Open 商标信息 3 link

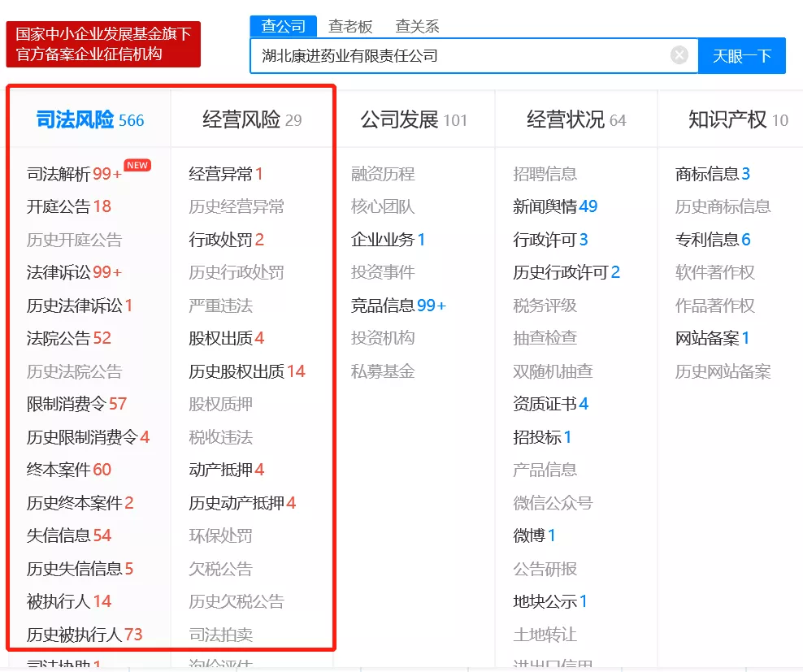713,174
